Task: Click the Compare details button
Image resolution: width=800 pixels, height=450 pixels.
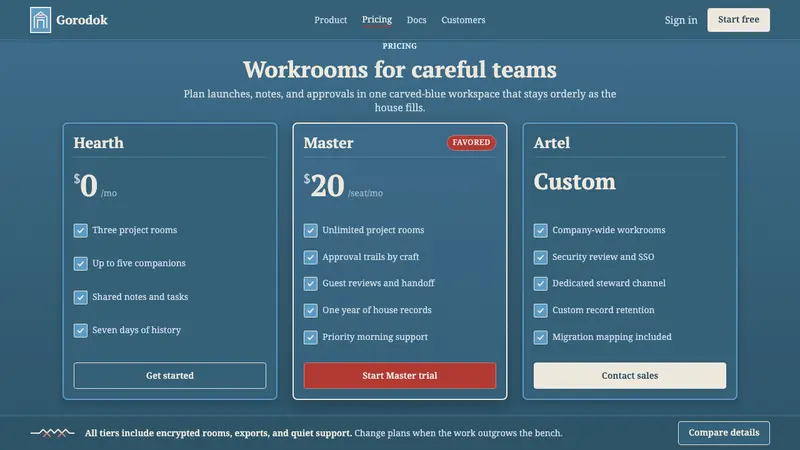Action: tap(723, 433)
